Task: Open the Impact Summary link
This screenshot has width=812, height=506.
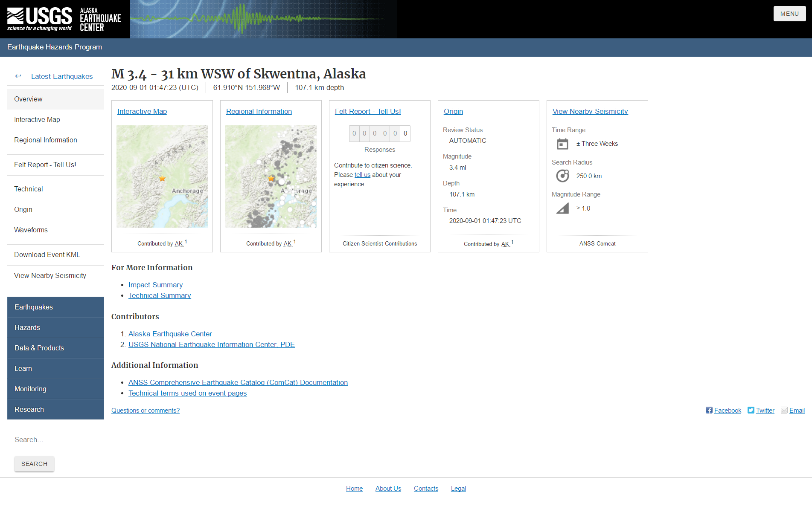Action: 155,285
